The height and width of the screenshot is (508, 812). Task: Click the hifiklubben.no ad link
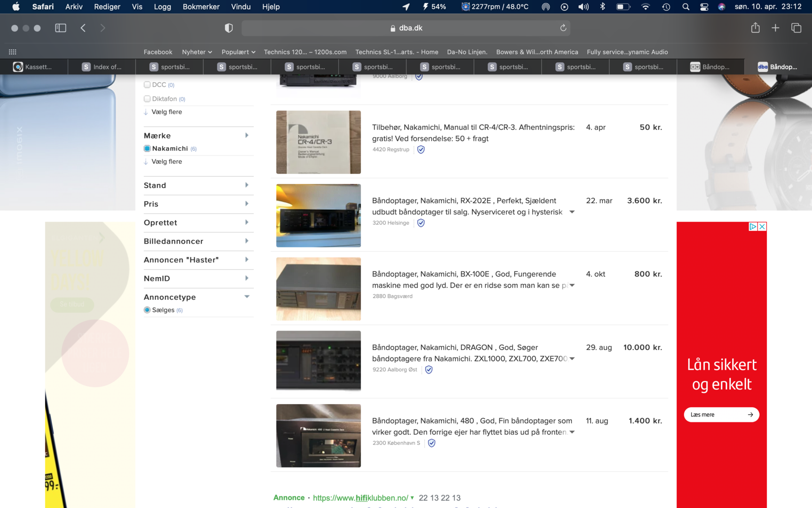360,498
